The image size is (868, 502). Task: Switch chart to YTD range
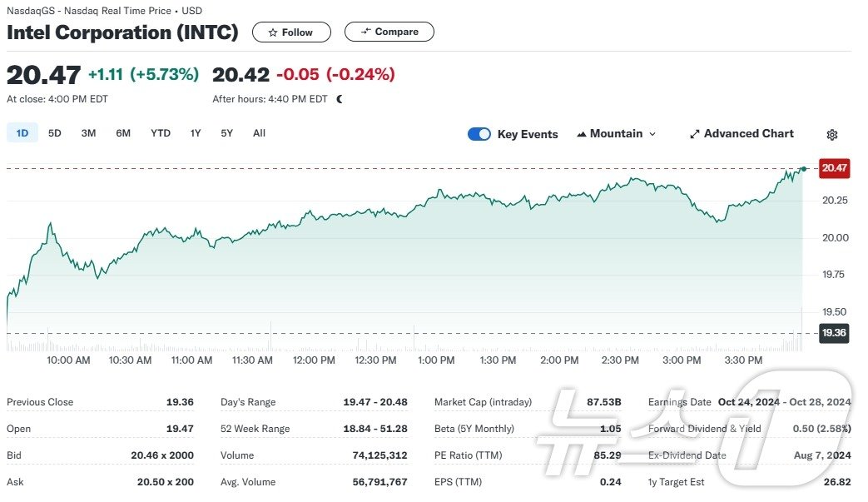click(x=161, y=133)
